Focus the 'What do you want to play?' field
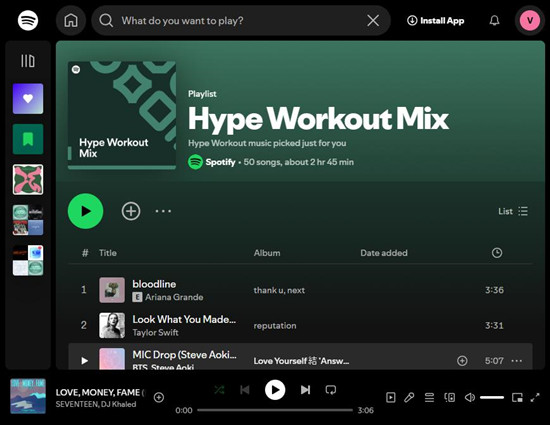Screen dimensions: 550x425 [241, 21]
